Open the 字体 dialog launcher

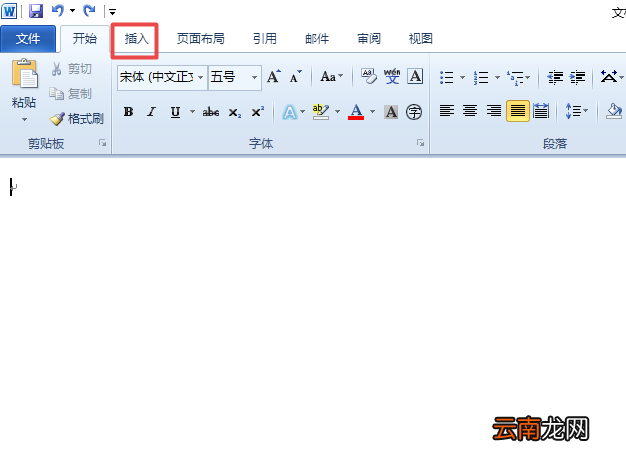[420, 143]
